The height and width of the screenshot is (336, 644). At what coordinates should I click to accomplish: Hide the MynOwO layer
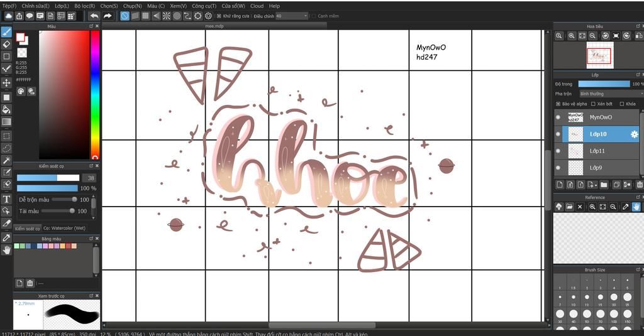coord(558,117)
